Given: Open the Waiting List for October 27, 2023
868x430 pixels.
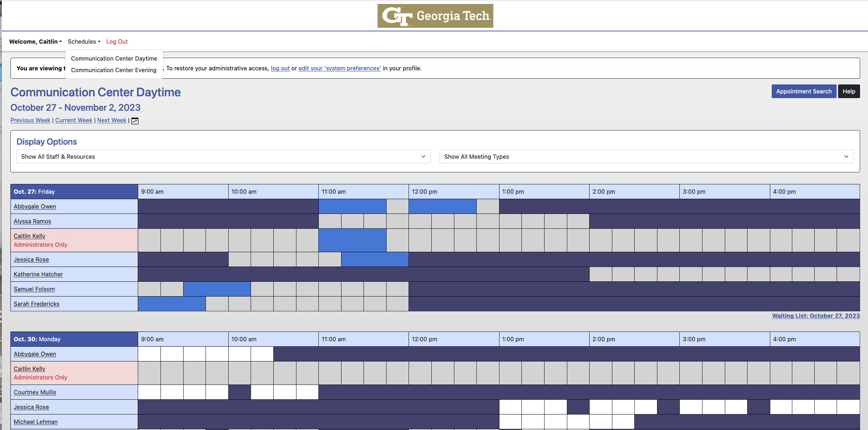Looking at the screenshot, I should click(x=816, y=316).
